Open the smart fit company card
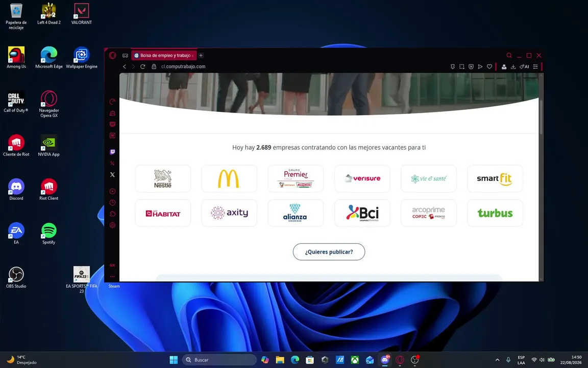The height and width of the screenshot is (368, 588). [x=495, y=179]
